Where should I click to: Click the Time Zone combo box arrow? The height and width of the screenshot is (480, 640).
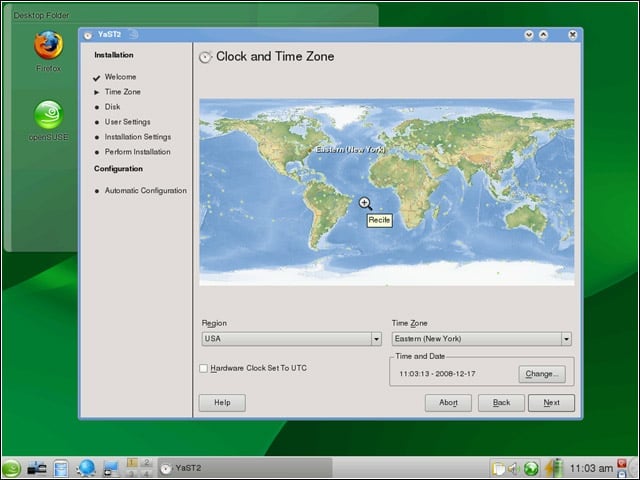tap(566, 339)
